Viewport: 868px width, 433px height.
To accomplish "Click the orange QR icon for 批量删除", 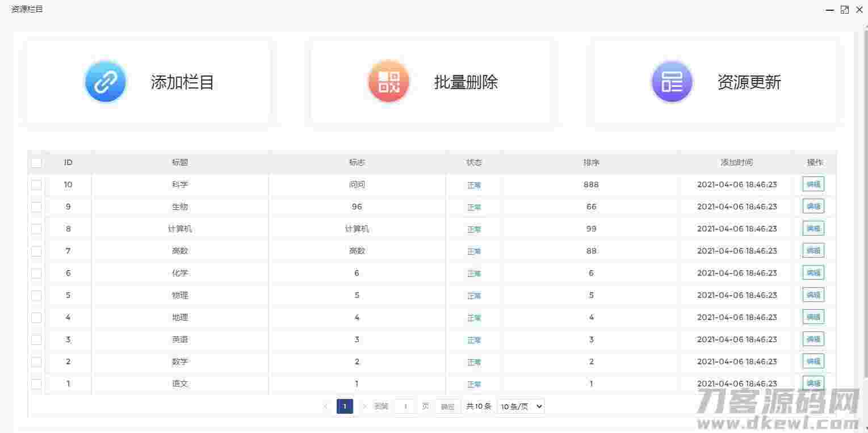I will coord(388,82).
